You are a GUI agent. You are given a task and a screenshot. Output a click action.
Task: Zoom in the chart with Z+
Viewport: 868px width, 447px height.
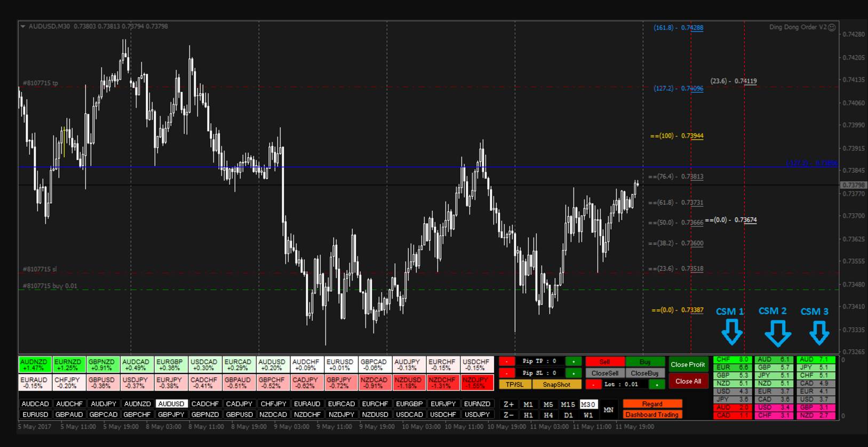click(x=509, y=404)
